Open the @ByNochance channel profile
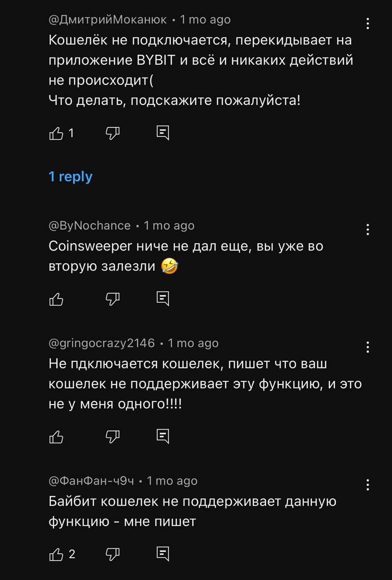 pyautogui.click(x=90, y=225)
